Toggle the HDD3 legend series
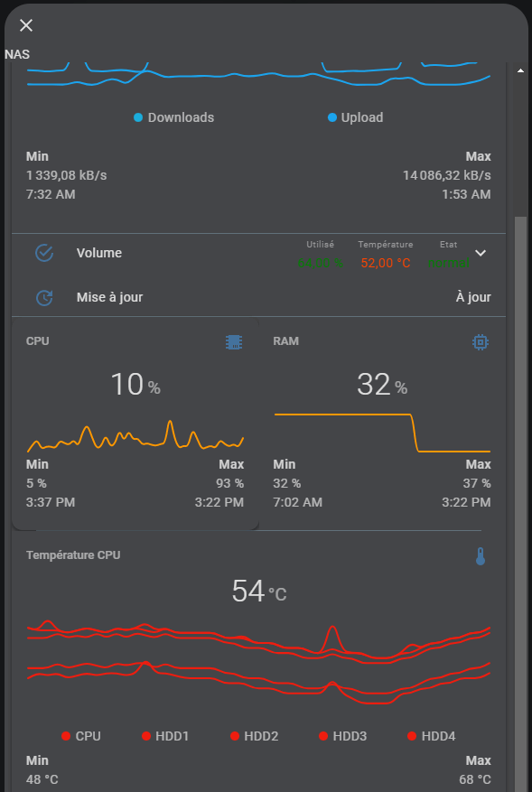Screen dimensions: 532x792 tap(342, 736)
